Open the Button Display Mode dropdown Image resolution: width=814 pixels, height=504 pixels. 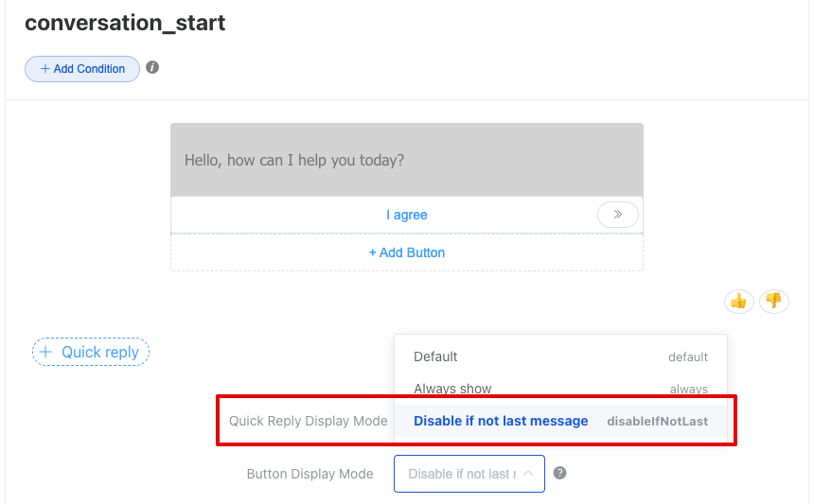click(x=462, y=474)
